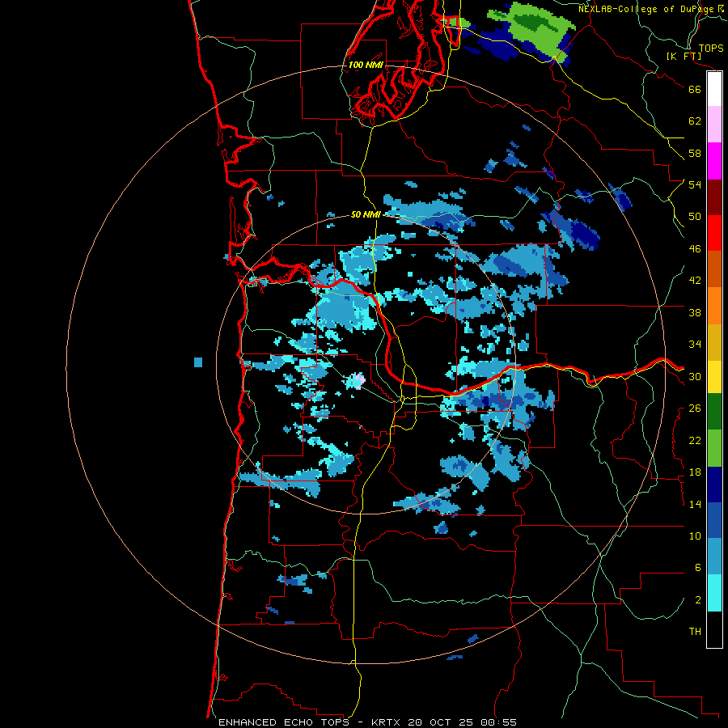This screenshot has height=728, width=728.
Task: Click the medium blue 10-14 kft legend swatch
Action: (x=714, y=520)
